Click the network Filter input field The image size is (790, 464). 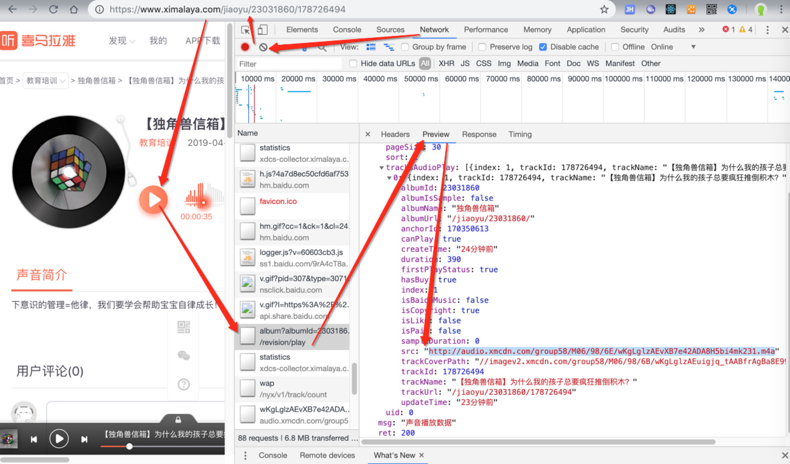click(x=290, y=63)
